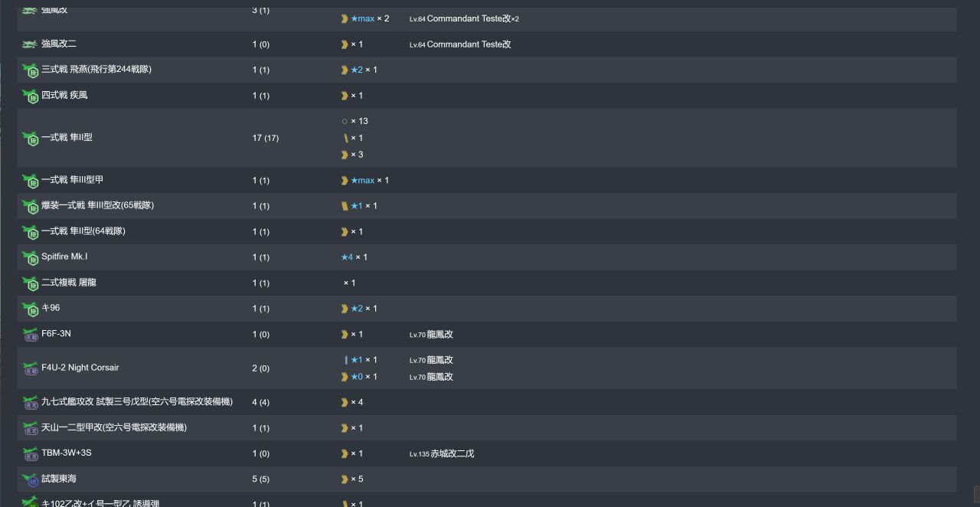980x507 pixels.
Task: Click the Lv.64 Commandant Teste改 label
Action: point(460,44)
